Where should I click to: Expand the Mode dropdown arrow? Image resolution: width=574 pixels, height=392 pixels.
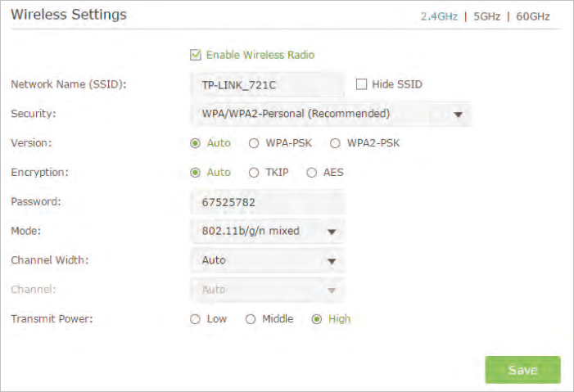click(x=332, y=232)
